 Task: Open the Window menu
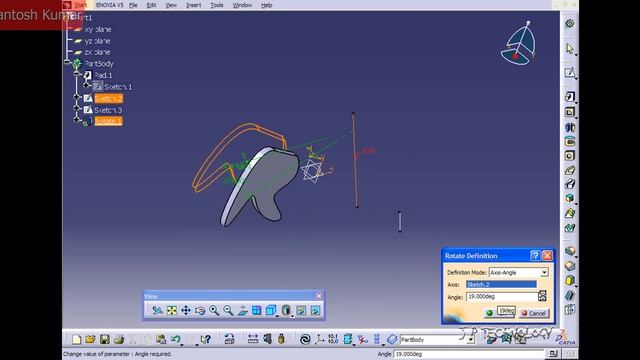pos(242,5)
